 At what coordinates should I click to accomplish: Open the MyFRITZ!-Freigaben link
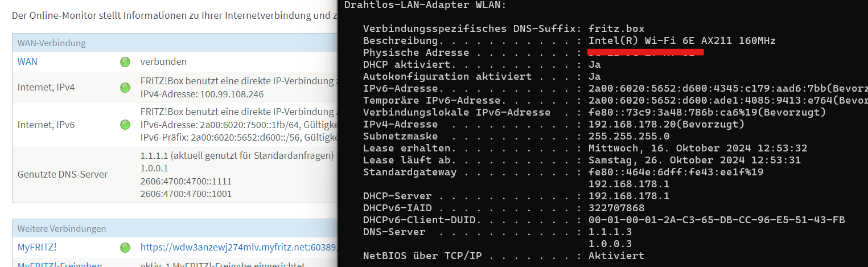(60, 265)
